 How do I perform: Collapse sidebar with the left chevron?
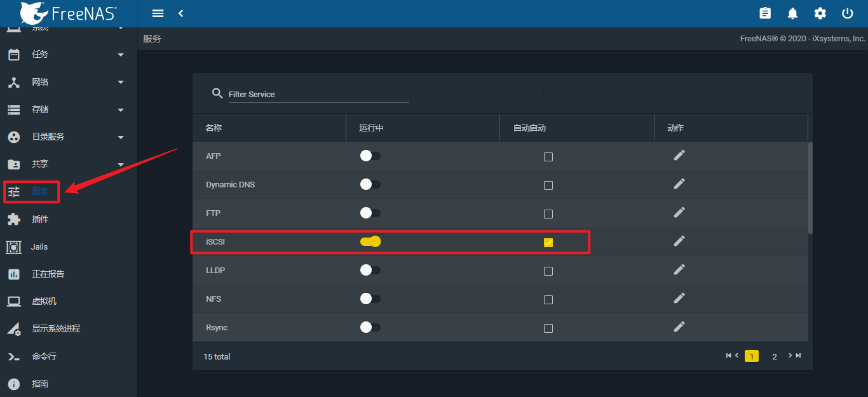(x=180, y=13)
